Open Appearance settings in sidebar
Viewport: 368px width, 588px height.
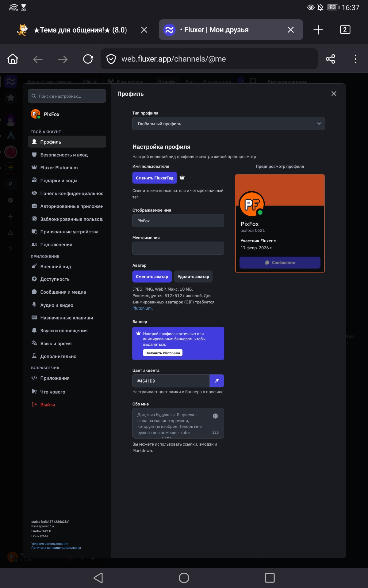pyautogui.click(x=56, y=267)
